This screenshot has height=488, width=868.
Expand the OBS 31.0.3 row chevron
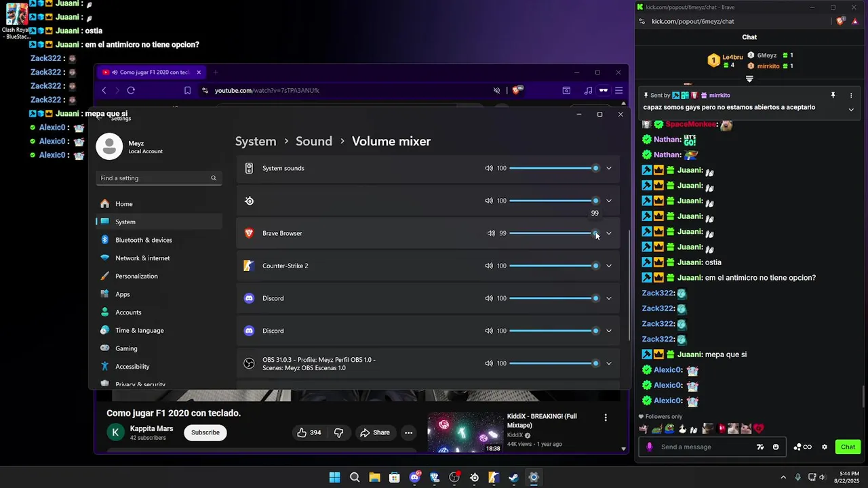pos(608,363)
